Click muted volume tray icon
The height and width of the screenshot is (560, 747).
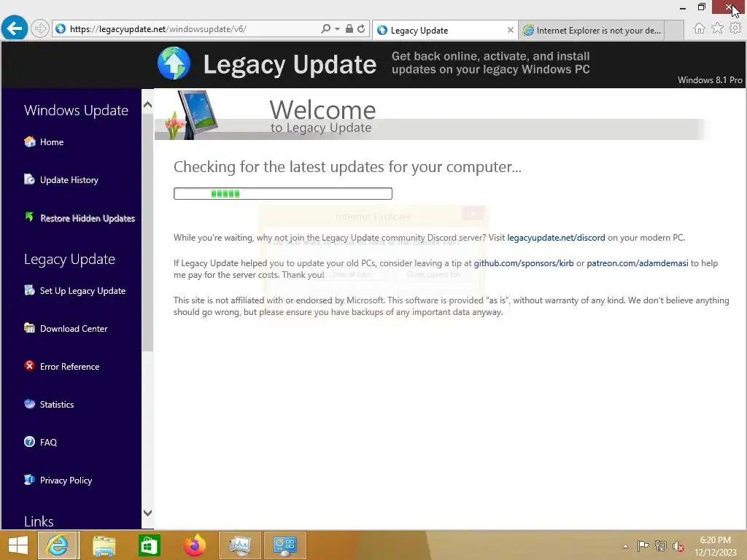pyautogui.click(x=678, y=546)
